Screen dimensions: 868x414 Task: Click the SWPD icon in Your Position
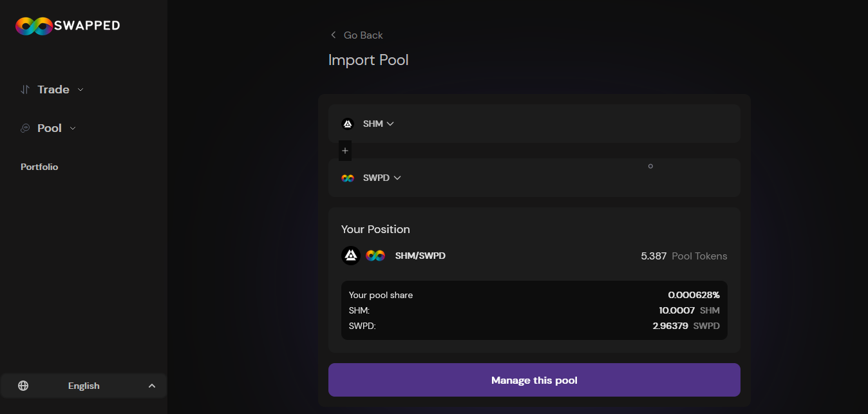tap(375, 256)
